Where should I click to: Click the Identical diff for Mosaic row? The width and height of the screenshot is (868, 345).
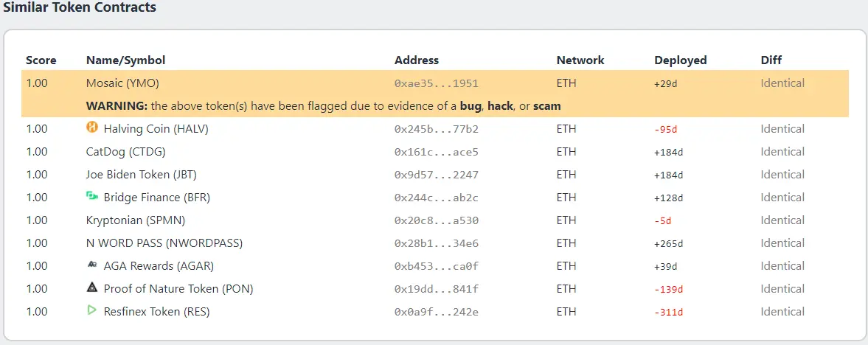tap(782, 83)
